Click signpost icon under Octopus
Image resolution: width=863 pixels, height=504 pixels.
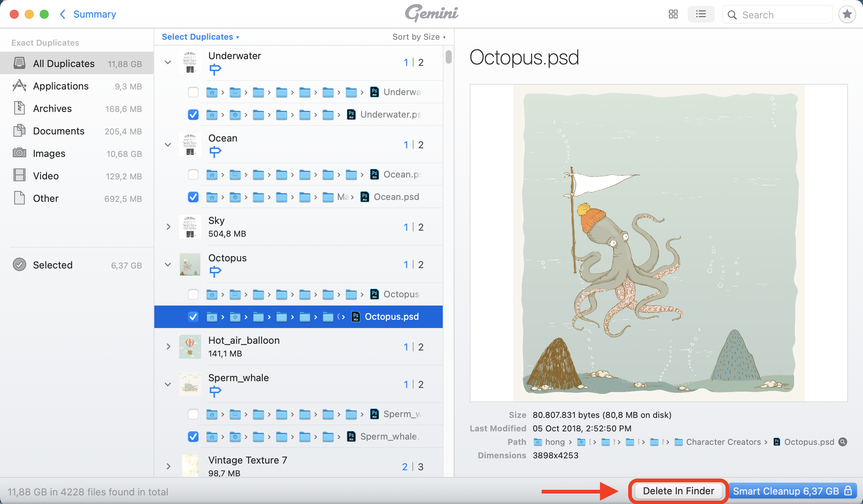(215, 271)
